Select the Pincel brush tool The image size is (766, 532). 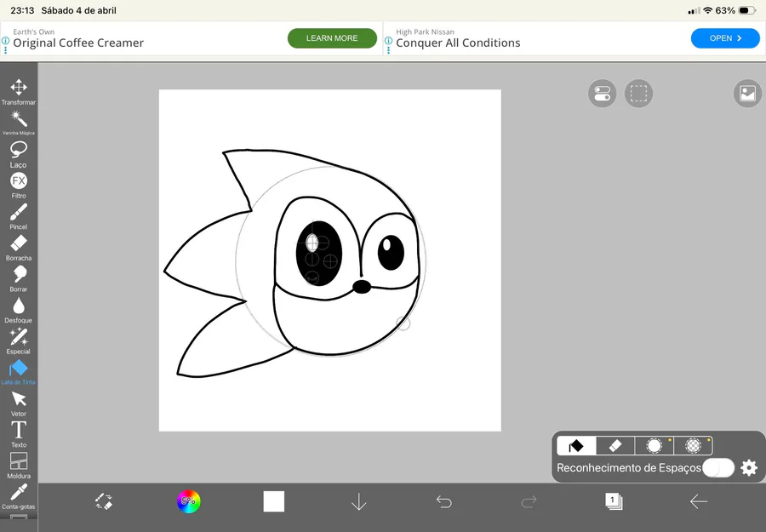coord(19,216)
